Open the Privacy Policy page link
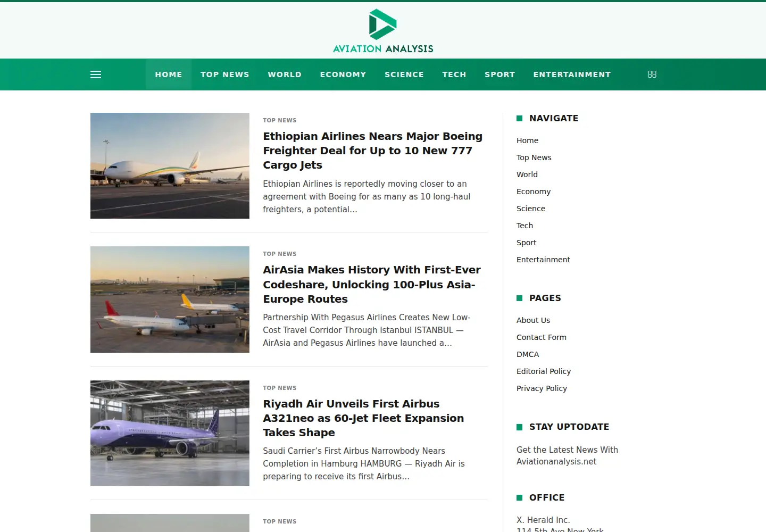The image size is (766, 532). coord(542,388)
